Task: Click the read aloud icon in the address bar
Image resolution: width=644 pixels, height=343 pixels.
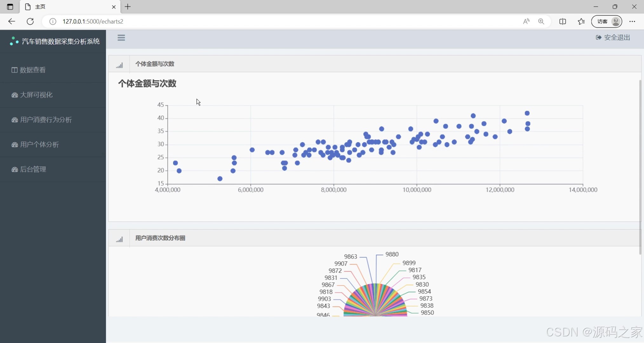Action: pos(526,21)
